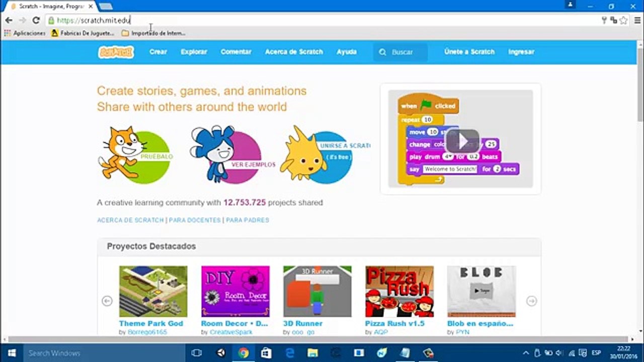This screenshot has width=644, height=362.
Task: Open the Fabricas De Juguete bookmark
Action: click(83, 33)
